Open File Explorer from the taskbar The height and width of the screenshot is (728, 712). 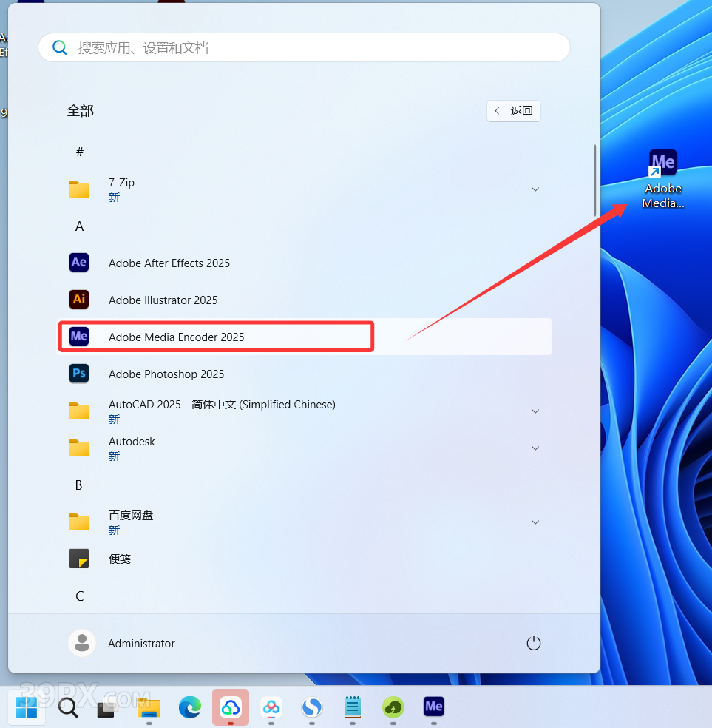coord(149,707)
